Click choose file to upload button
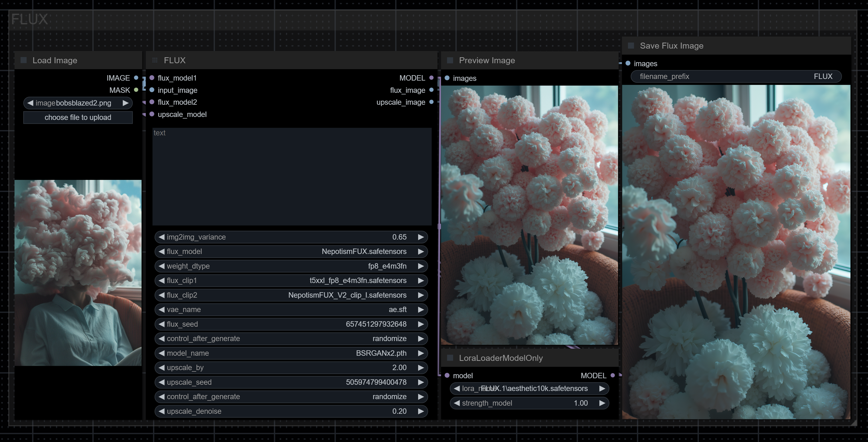The width and height of the screenshot is (868, 442). pyautogui.click(x=78, y=117)
